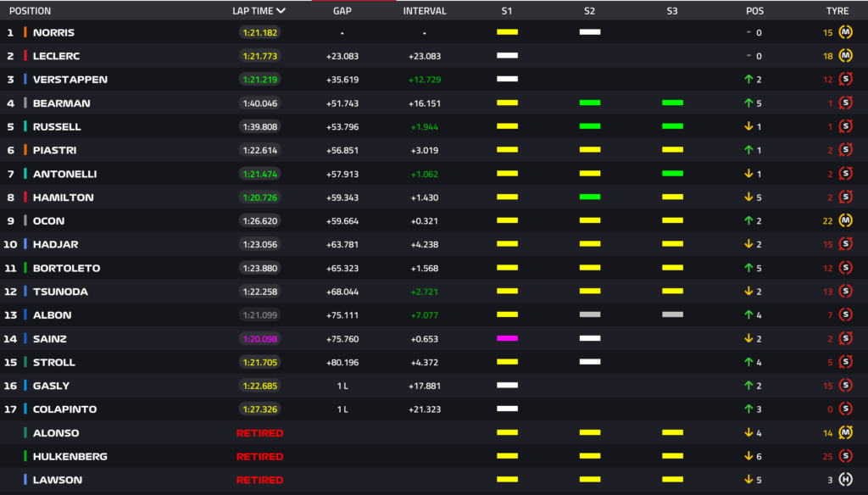This screenshot has height=495, width=868.
Task: Click Norris's medium tyre icon
Action: point(845,32)
